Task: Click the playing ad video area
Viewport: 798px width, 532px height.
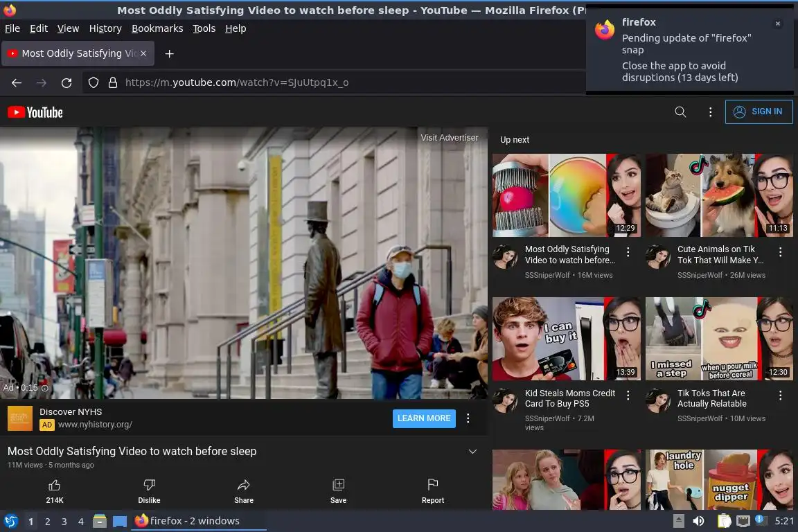Action: [244, 263]
